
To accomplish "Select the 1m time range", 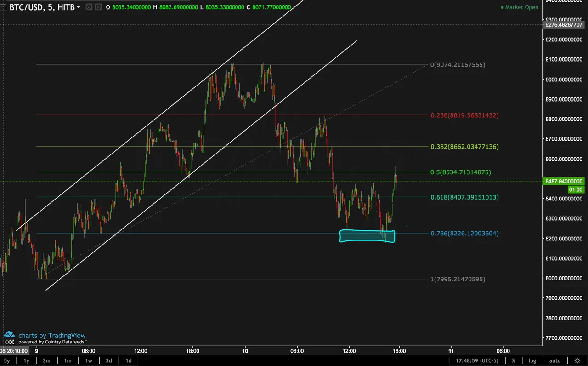I will pos(68,361).
